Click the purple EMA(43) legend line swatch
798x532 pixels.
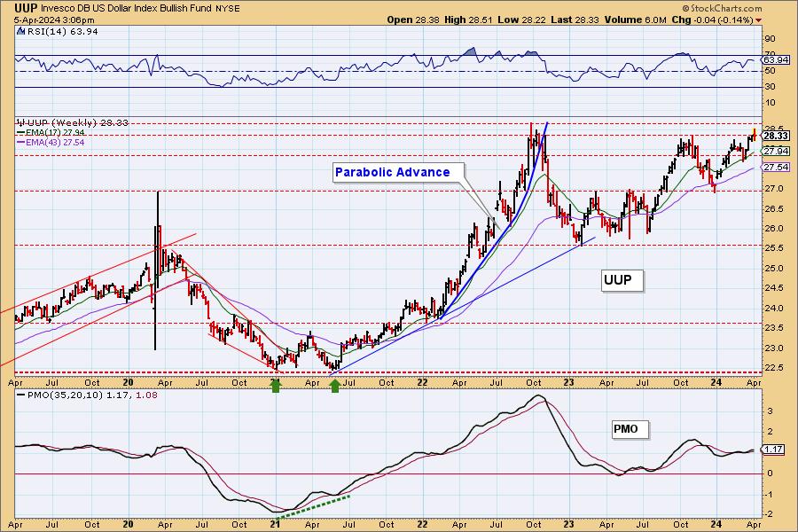(21, 142)
